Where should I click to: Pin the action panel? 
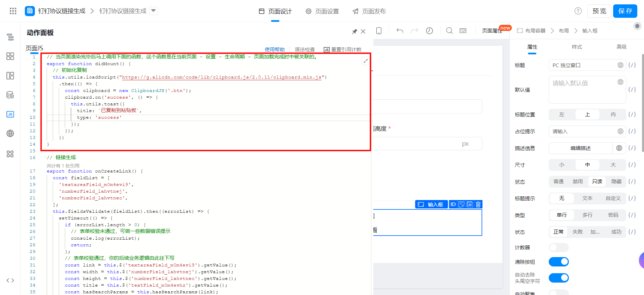[355, 32]
